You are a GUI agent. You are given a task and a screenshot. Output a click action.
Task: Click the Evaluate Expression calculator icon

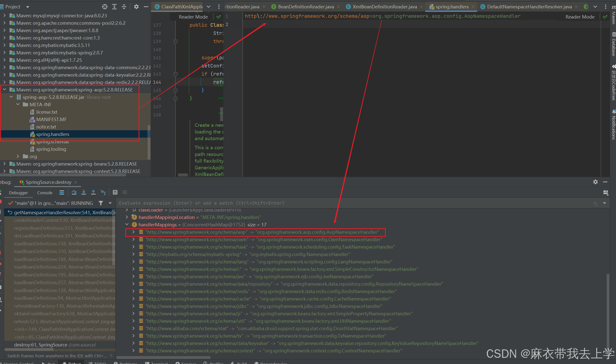click(x=115, y=192)
